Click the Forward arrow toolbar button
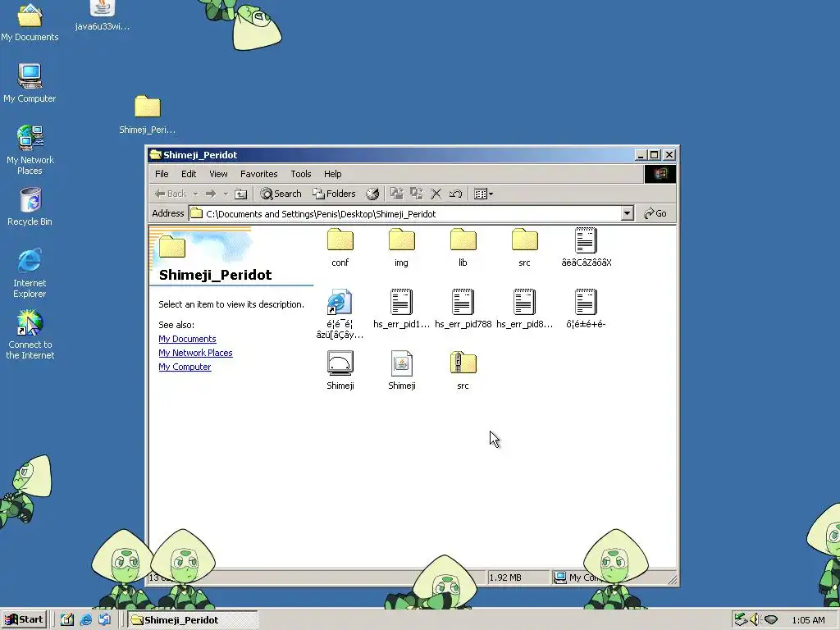 tap(211, 194)
